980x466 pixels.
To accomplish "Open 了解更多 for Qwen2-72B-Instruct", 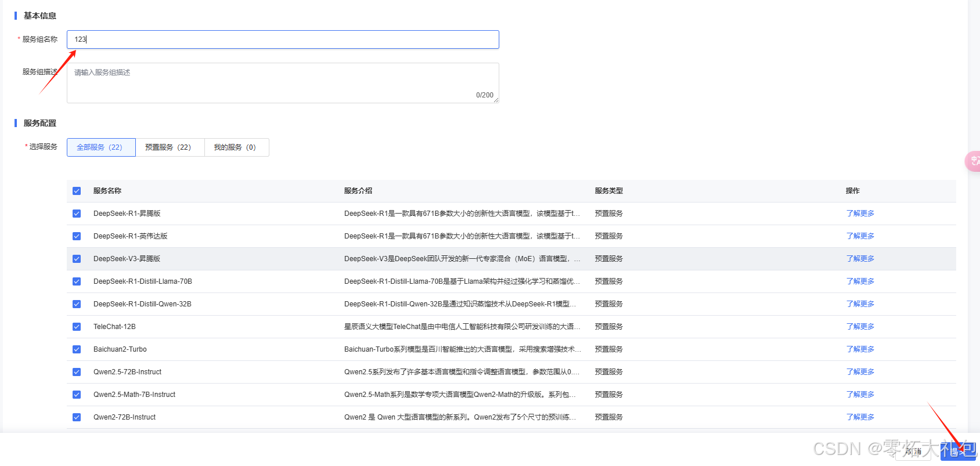I will pos(860,417).
